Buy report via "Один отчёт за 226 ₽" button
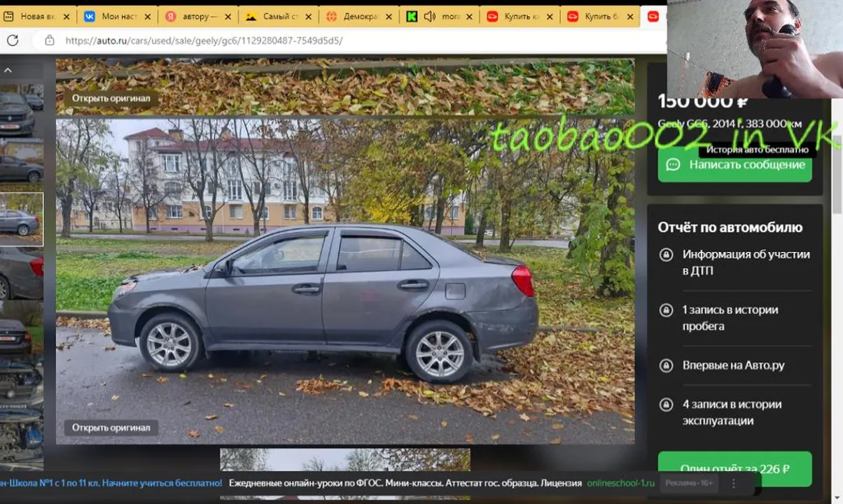 734,469
